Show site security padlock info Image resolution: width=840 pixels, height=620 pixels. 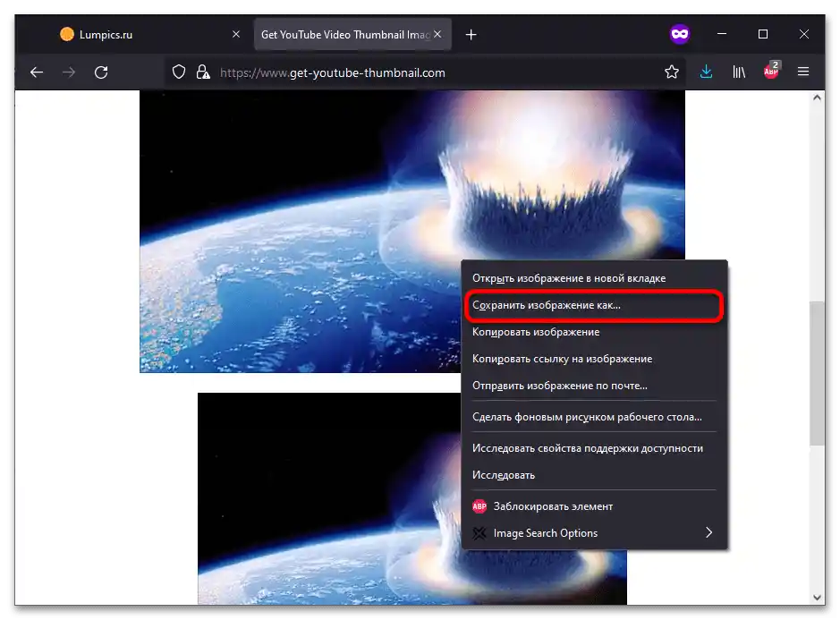coord(202,72)
